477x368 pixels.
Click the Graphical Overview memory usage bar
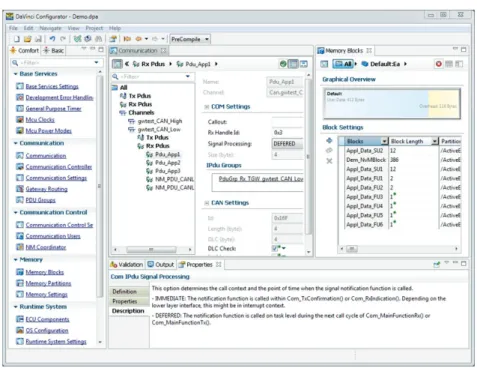(x=392, y=103)
